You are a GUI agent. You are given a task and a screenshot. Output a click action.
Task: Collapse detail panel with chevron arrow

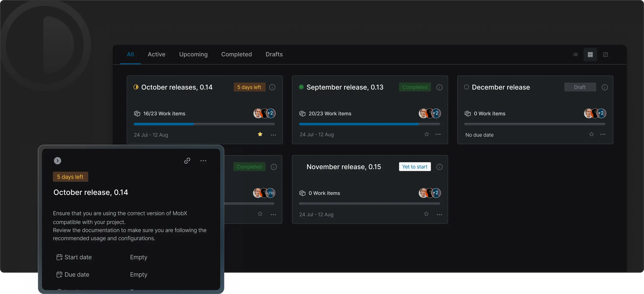(58, 161)
